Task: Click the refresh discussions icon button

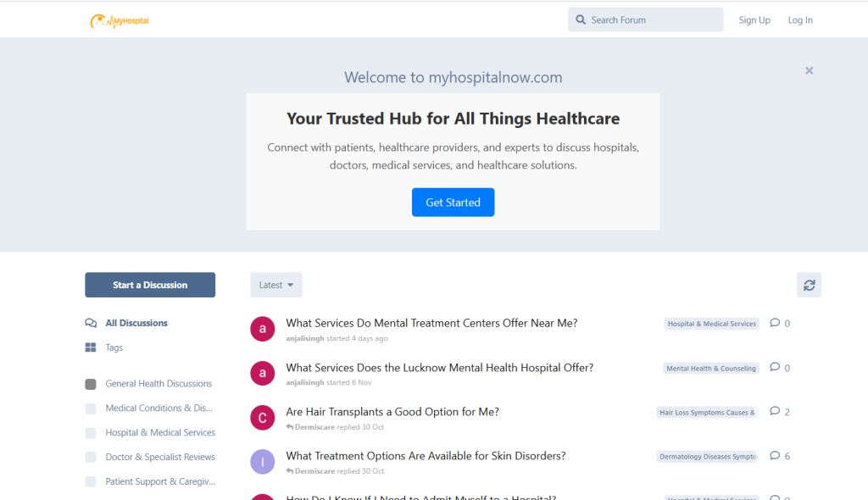Action: click(809, 285)
